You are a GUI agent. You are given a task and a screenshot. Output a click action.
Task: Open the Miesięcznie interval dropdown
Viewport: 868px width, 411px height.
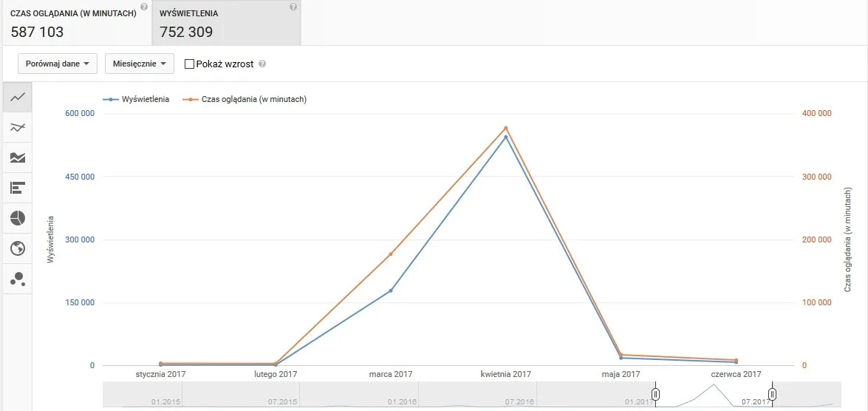pyautogui.click(x=140, y=64)
